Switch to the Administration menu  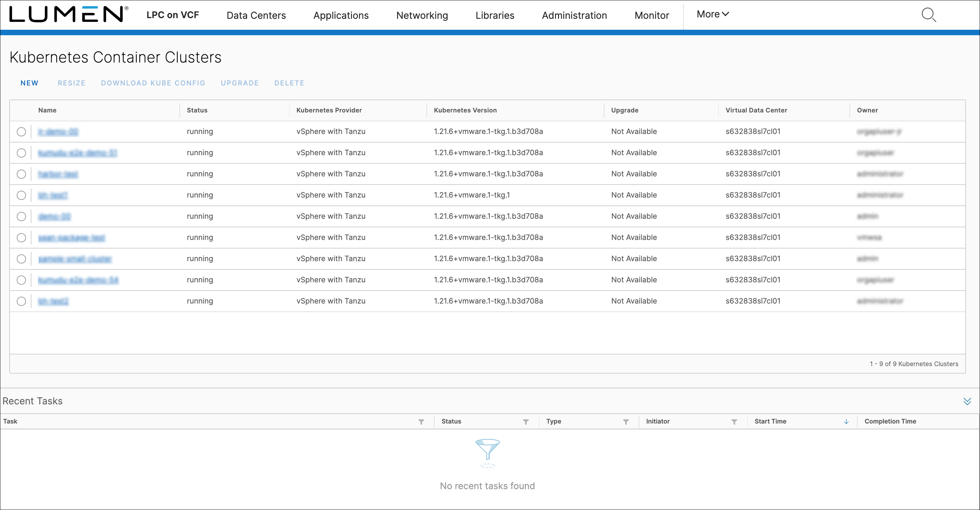coord(574,15)
